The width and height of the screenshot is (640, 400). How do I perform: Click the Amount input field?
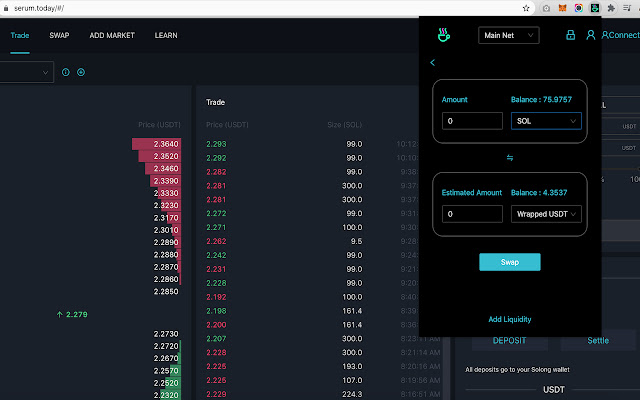pyautogui.click(x=472, y=121)
